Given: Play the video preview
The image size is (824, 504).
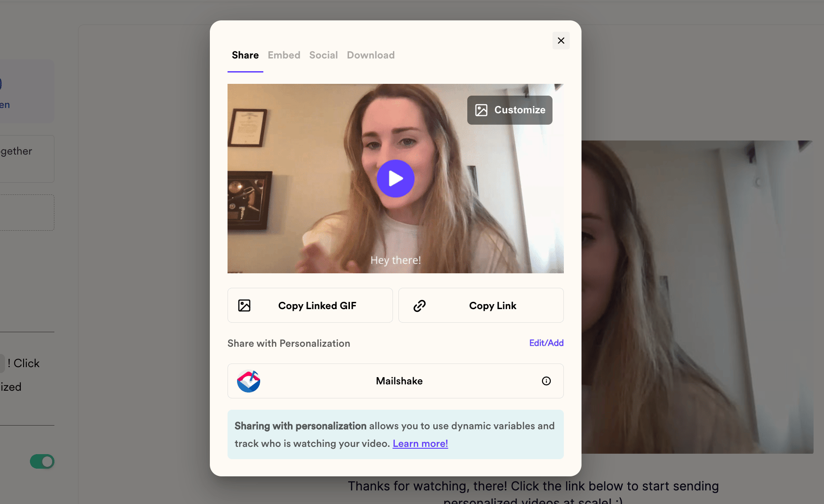Looking at the screenshot, I should pos(396,179).
